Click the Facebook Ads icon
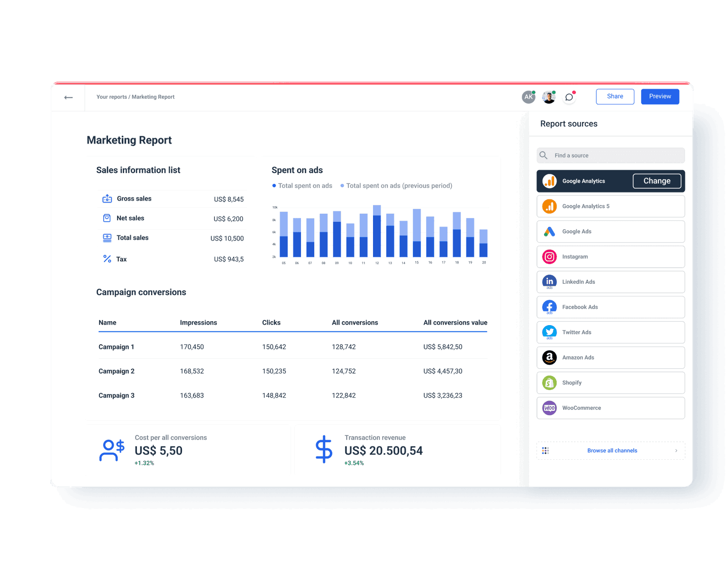The height and width of the screenshot is (581, 728). tap(549, 307)
